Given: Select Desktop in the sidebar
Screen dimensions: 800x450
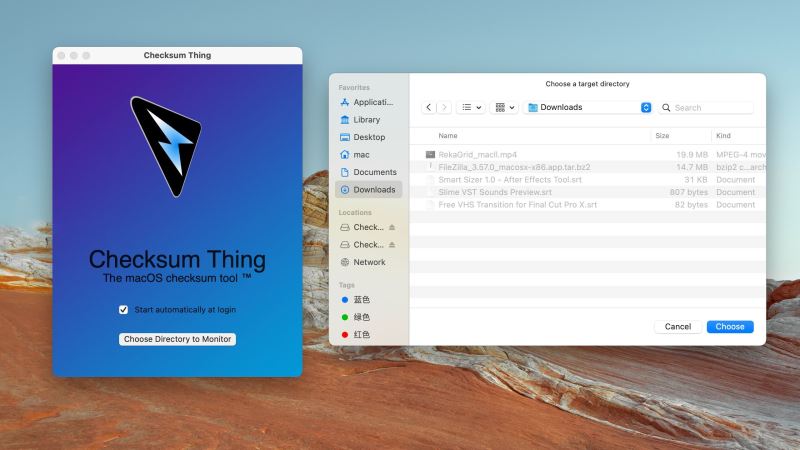Looking at the screenshot, I should [x=368, y=137].
